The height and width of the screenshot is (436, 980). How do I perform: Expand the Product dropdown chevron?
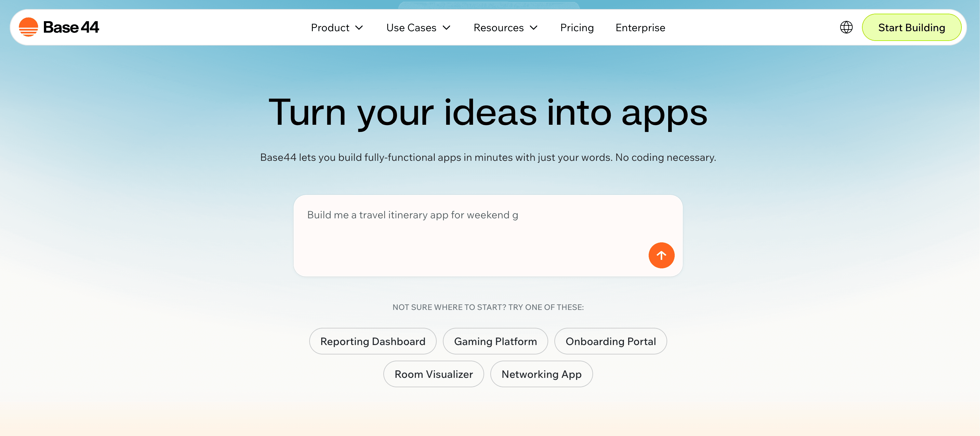click(x=359, y=28)
